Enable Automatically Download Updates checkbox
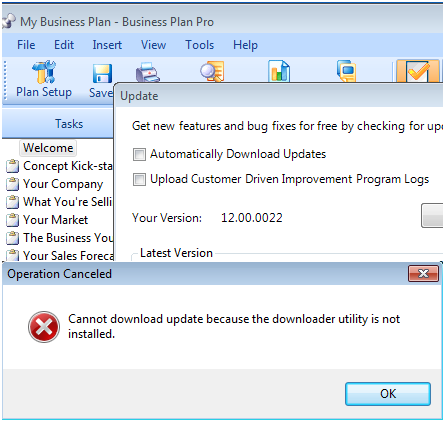 click(139, 154)
